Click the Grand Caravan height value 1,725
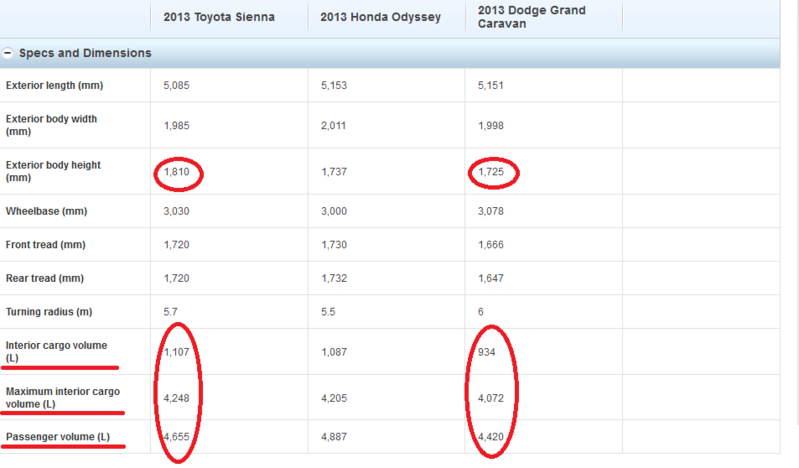This screenshot has width=799, height=468. point(491,172)
